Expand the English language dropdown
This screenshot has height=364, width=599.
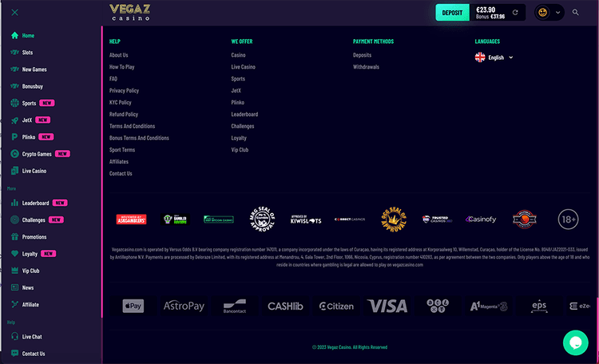click(x=494, y=57)
